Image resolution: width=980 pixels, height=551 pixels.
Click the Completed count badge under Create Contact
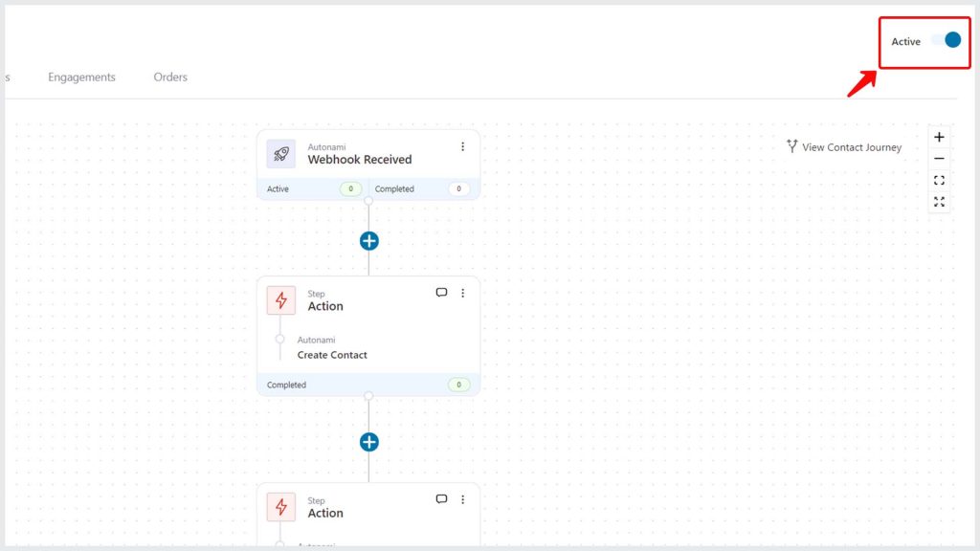pyautogui.click(x=458, y=385)
